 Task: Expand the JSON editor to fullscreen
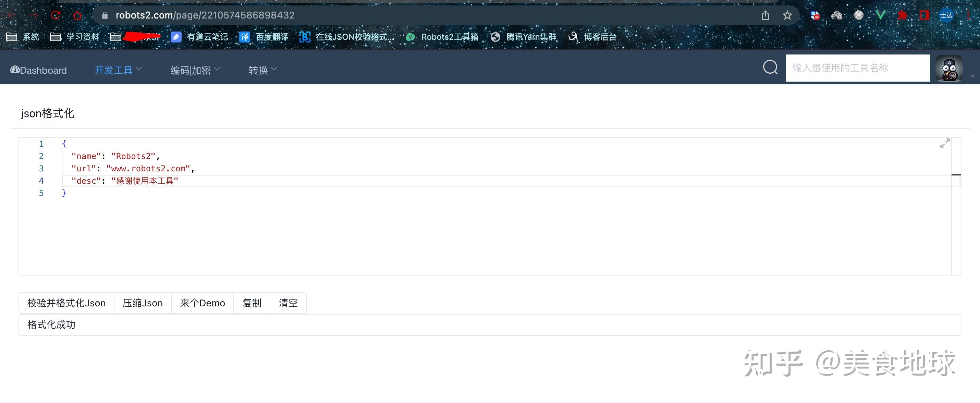tap(945, 144)
